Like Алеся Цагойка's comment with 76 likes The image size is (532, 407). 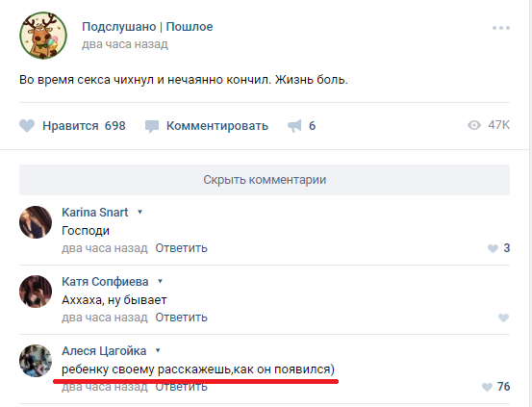487,387
